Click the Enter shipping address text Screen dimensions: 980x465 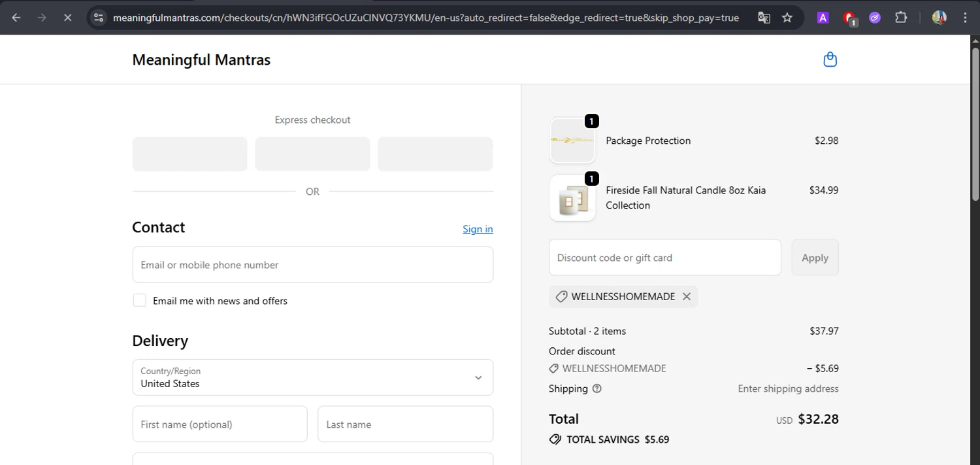(x=789, y=388)
